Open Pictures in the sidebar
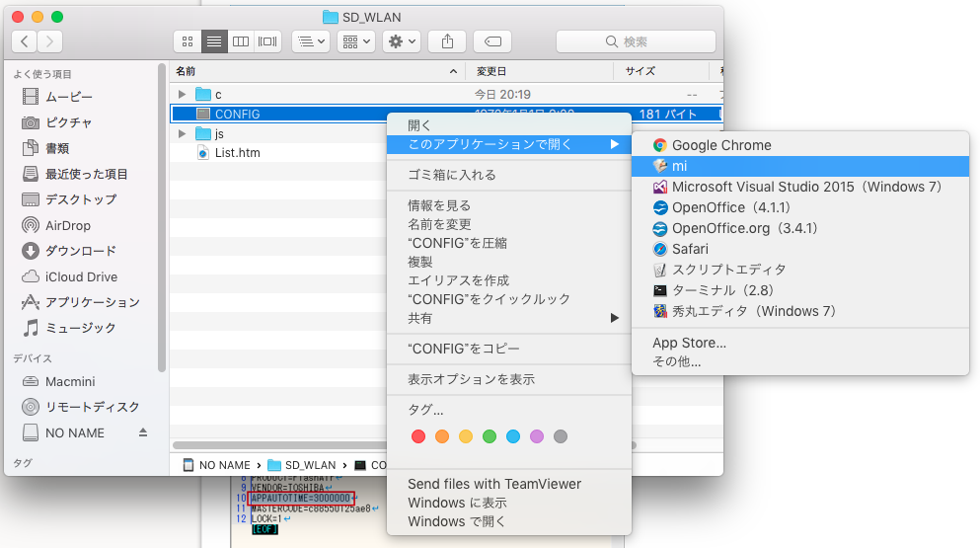This screenshot has height=548, width=980. [x=57, y=122]
